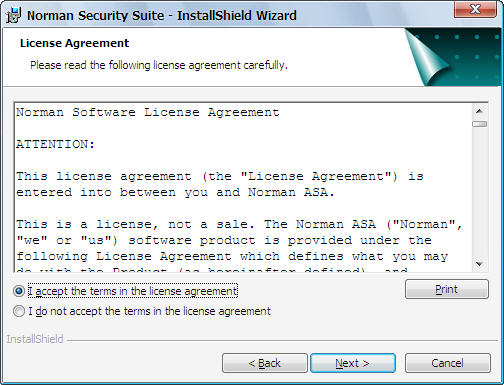The width and height of the screenshot is (504, 385).
Task: Close the InstallShield Wizard window
Action: 475,8
